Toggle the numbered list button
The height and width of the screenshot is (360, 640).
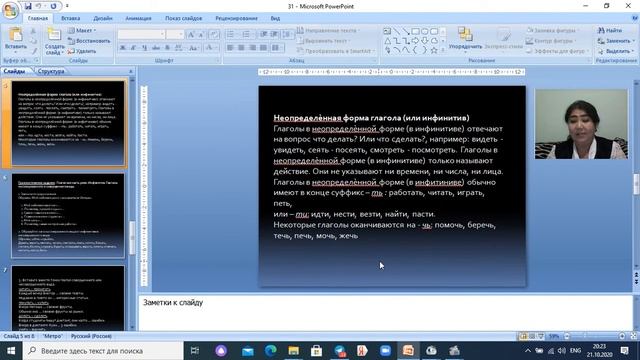coord(247,34)
